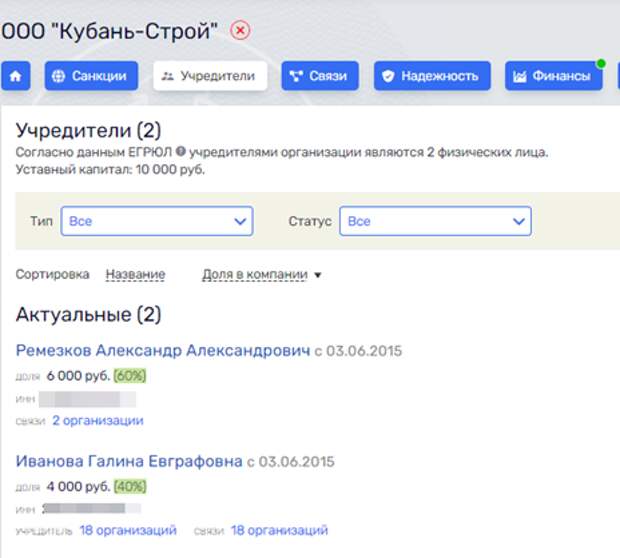Click the globe icon in Санкции tab

pyautogui.click(x=59, y=76)
